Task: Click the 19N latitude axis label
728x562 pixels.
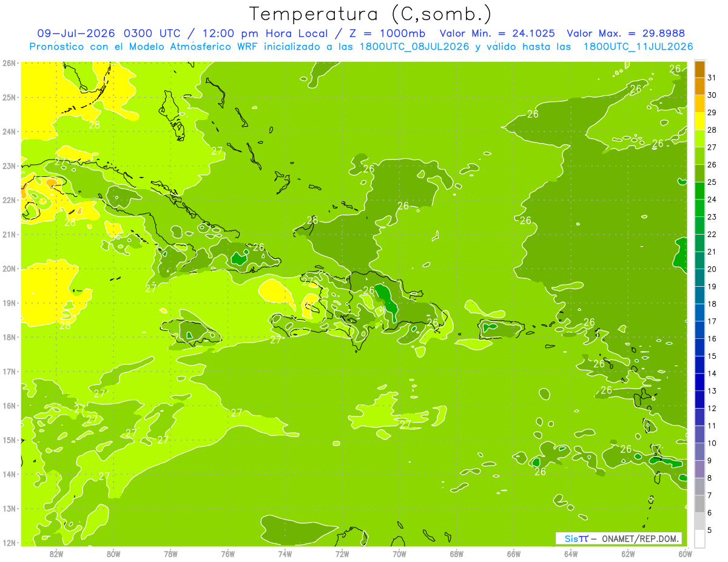Action: point(9,303)
